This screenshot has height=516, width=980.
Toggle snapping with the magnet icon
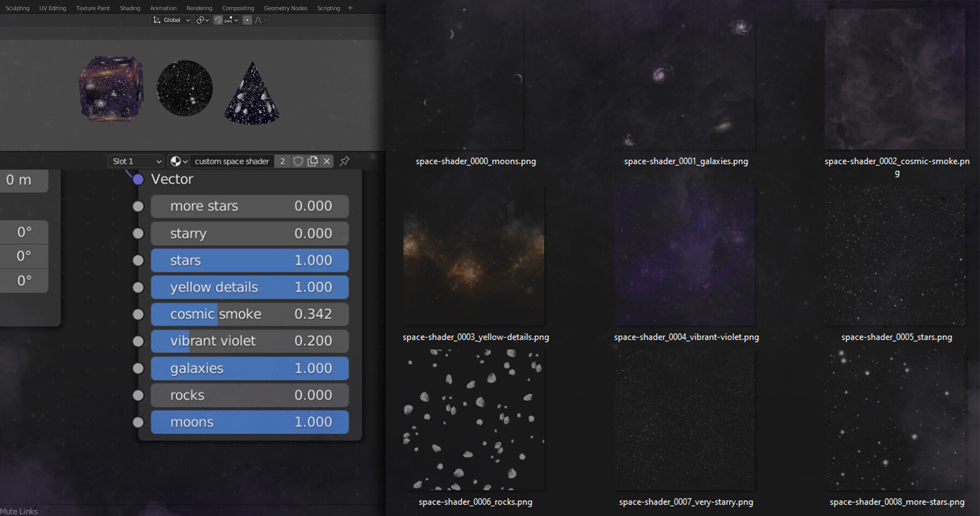[x=218, y=20]
